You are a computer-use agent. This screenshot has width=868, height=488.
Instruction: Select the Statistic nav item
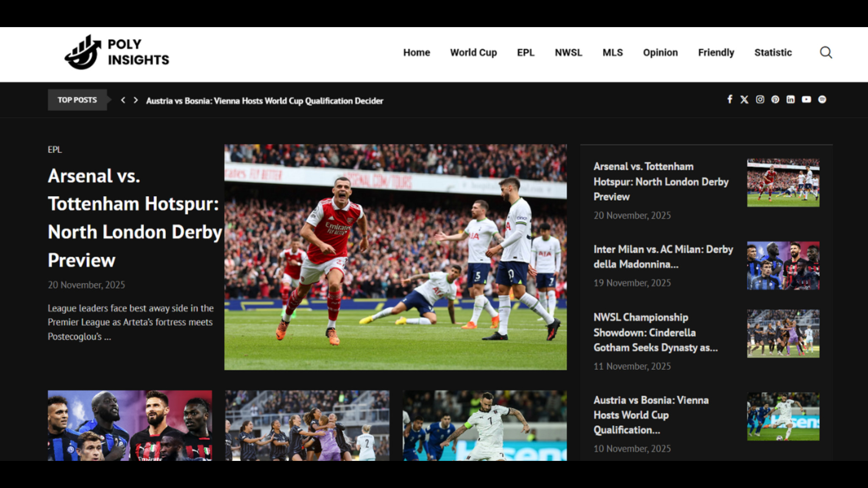pos(773,53)
